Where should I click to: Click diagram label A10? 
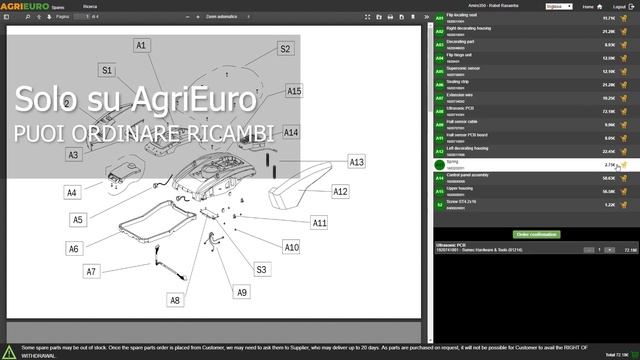click(291, 247)
